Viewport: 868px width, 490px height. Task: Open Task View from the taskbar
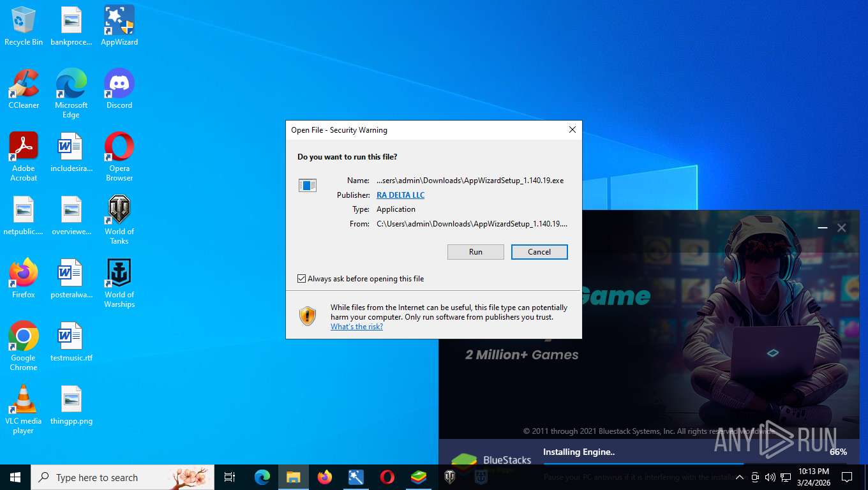[230, 477]
